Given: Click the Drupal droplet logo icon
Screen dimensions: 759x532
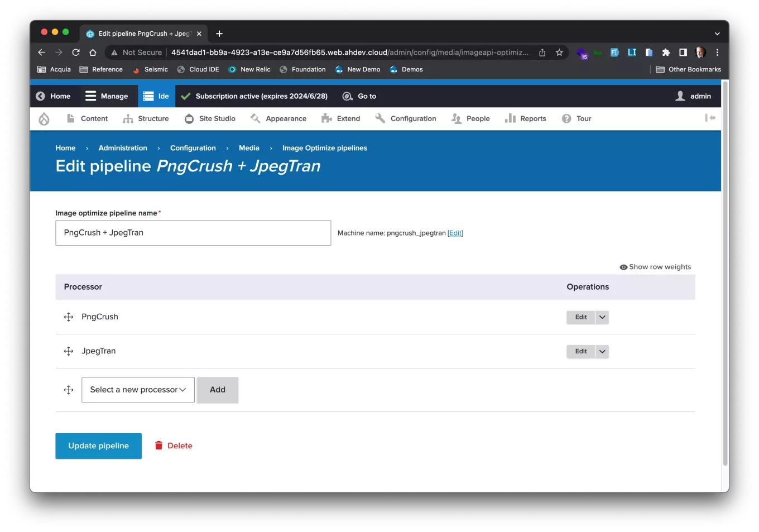Looking at the screenshot, I should tap(44, 118).
